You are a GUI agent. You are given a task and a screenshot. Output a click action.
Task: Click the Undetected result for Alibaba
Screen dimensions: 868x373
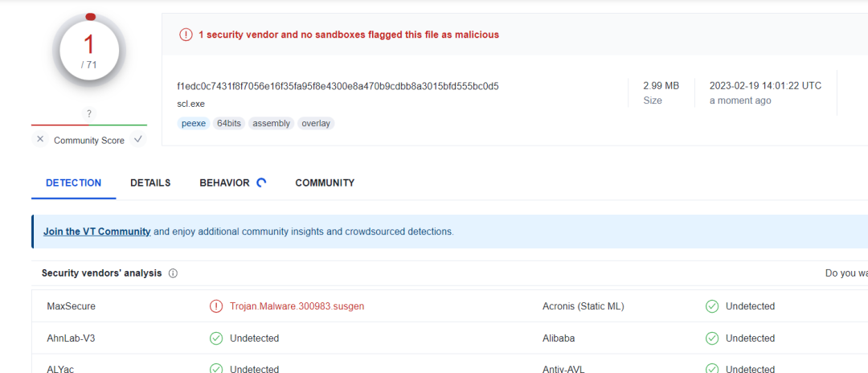click(751, 338)
